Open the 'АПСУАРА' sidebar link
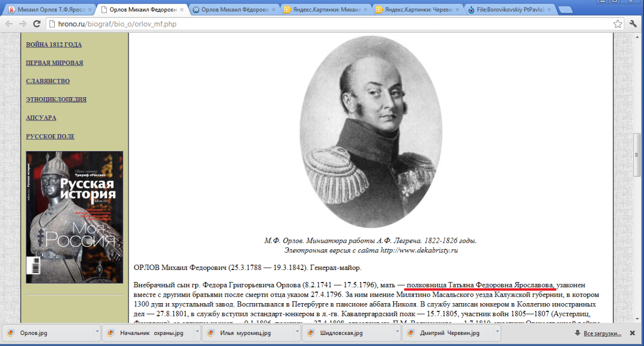The width and height of the screenshot is (644, 346). [41, 118]
